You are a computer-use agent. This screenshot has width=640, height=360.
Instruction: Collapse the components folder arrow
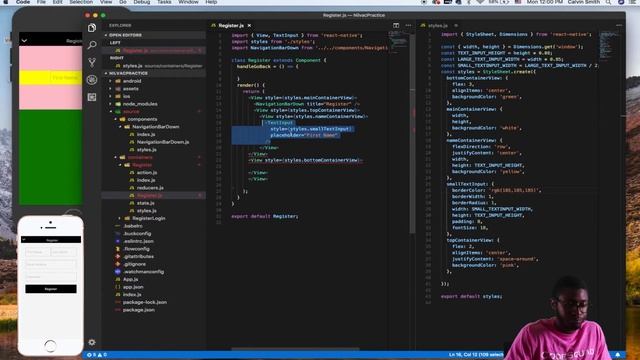pos(116,119)
